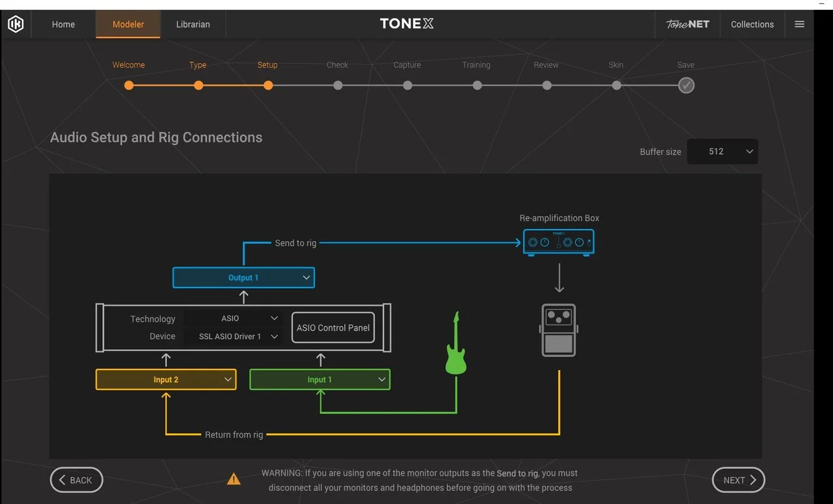Switch to the Librarian tab

[x=193, y=25]
